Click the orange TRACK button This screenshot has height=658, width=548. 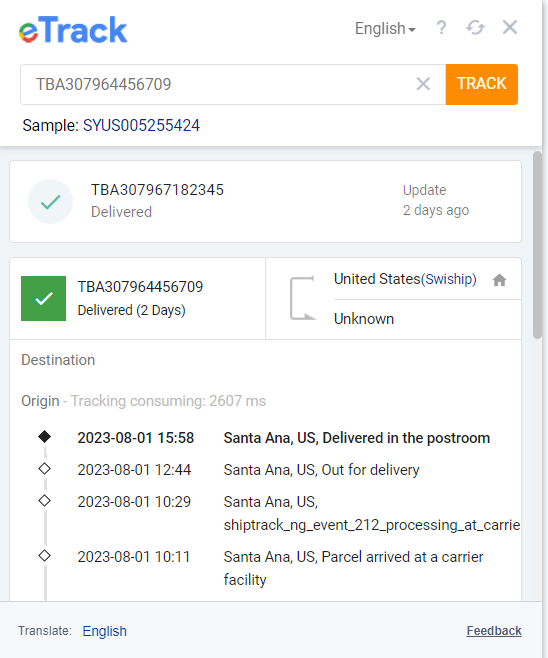pos(482,84)
